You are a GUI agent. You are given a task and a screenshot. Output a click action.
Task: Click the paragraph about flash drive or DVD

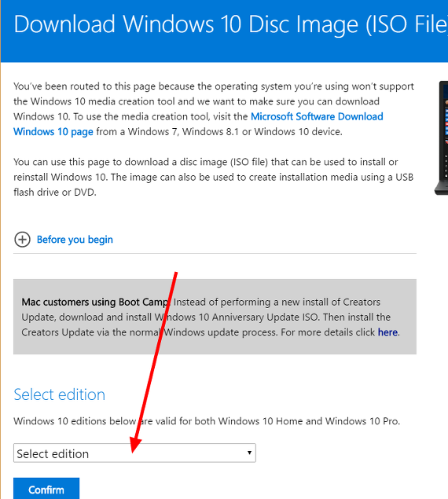tap(213, 177)
